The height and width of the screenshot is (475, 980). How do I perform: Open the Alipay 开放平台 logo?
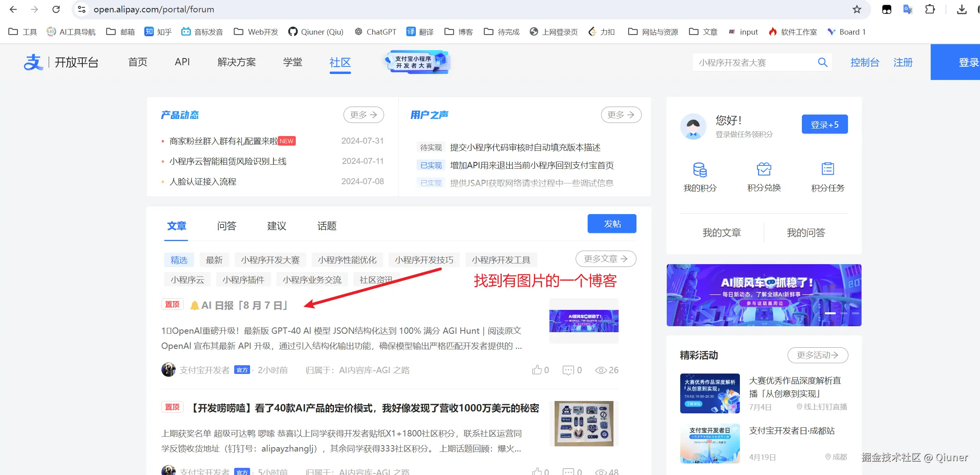[x=61, y=62]
